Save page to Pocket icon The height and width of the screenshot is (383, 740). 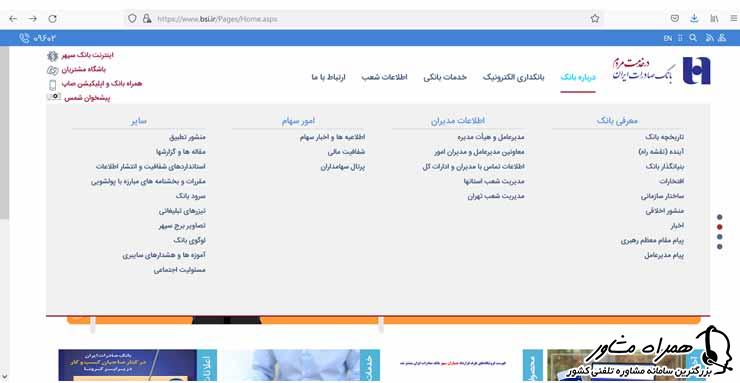[675, 19]
